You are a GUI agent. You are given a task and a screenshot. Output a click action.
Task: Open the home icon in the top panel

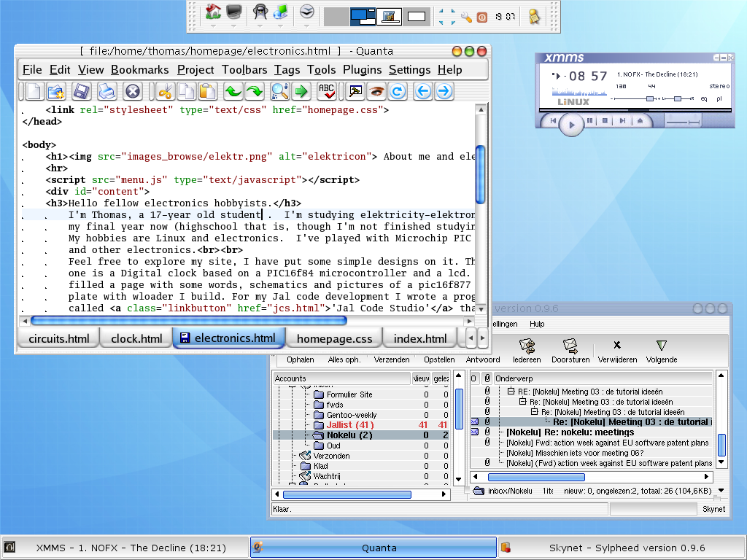(x=213, y=12)
